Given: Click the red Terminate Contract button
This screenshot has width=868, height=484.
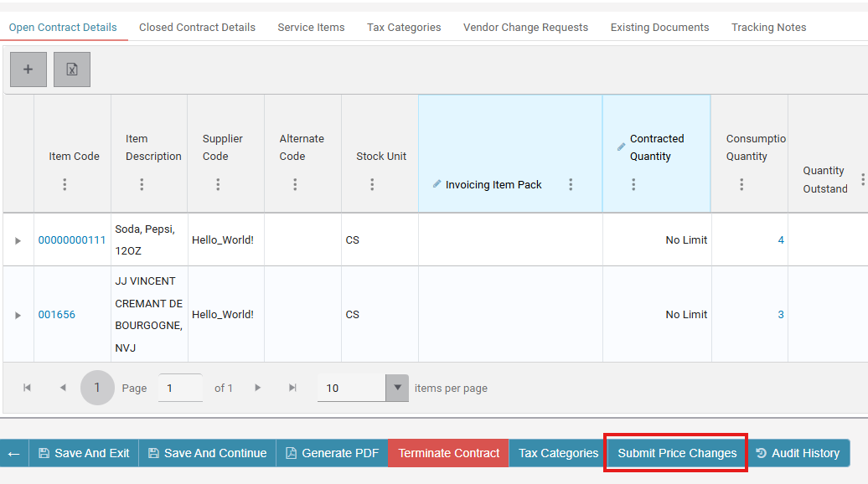Looking at the screenshot, I should coord(448,454).
